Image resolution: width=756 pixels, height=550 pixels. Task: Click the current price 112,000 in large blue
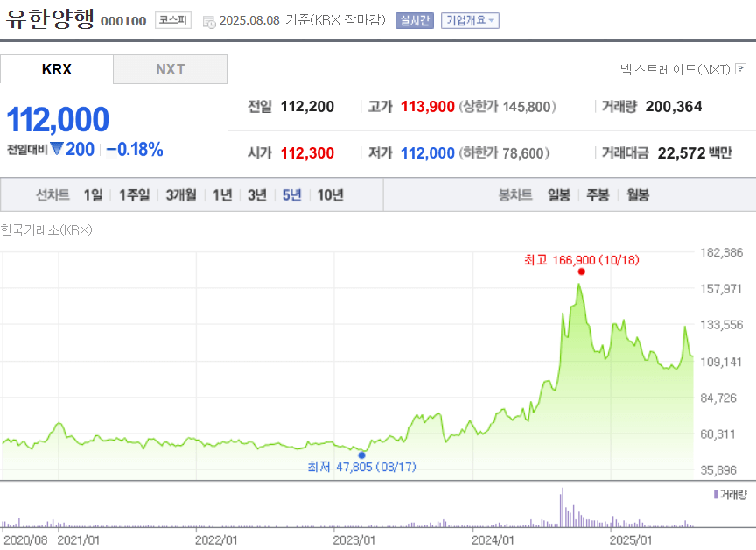(58, 119)
